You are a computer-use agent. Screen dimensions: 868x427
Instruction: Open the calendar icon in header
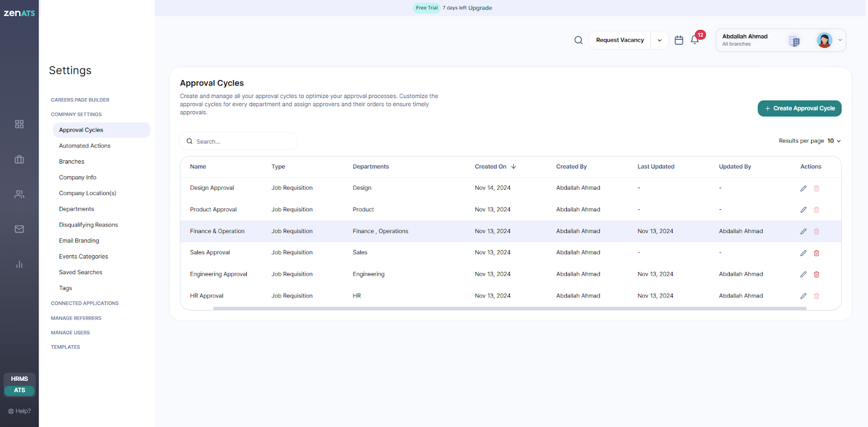tap(679, 40)
